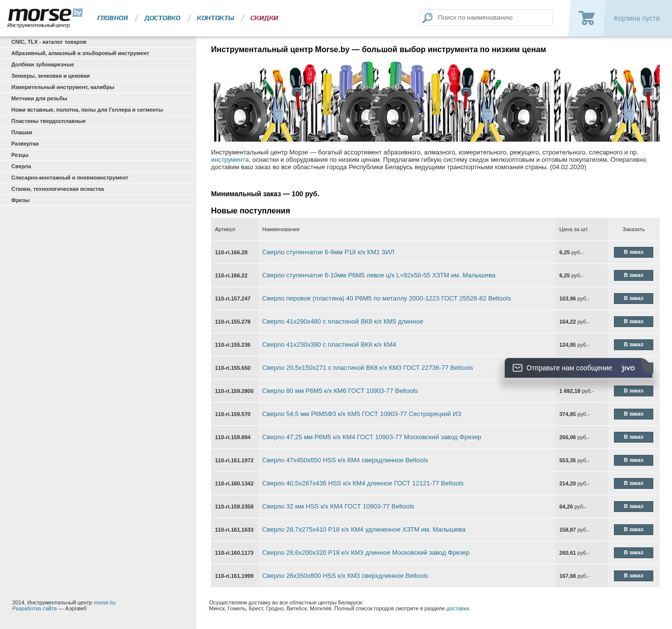Open Сверло перовое (пластина) 40 product

pyautogui.click(x=387, y=299)
